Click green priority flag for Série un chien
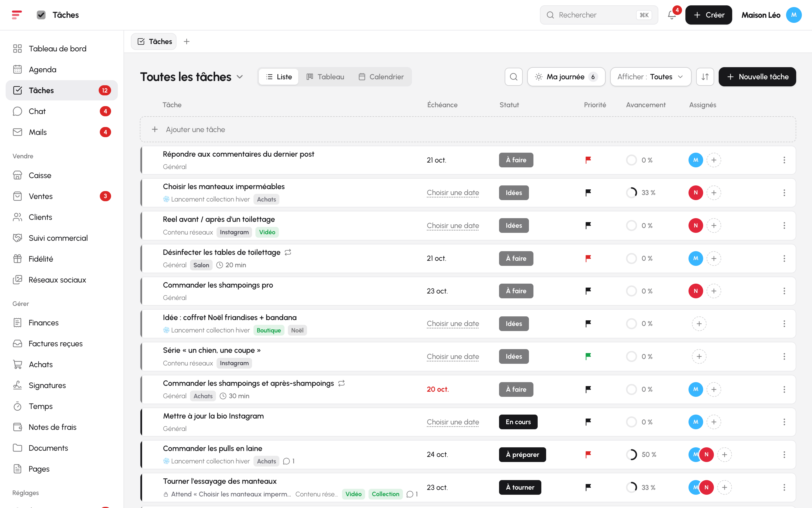 588,356
